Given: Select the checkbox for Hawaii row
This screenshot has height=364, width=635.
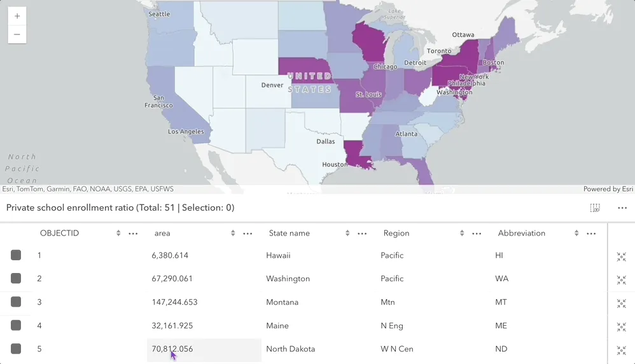Looking at the screenshot, I should coord(16,255).
